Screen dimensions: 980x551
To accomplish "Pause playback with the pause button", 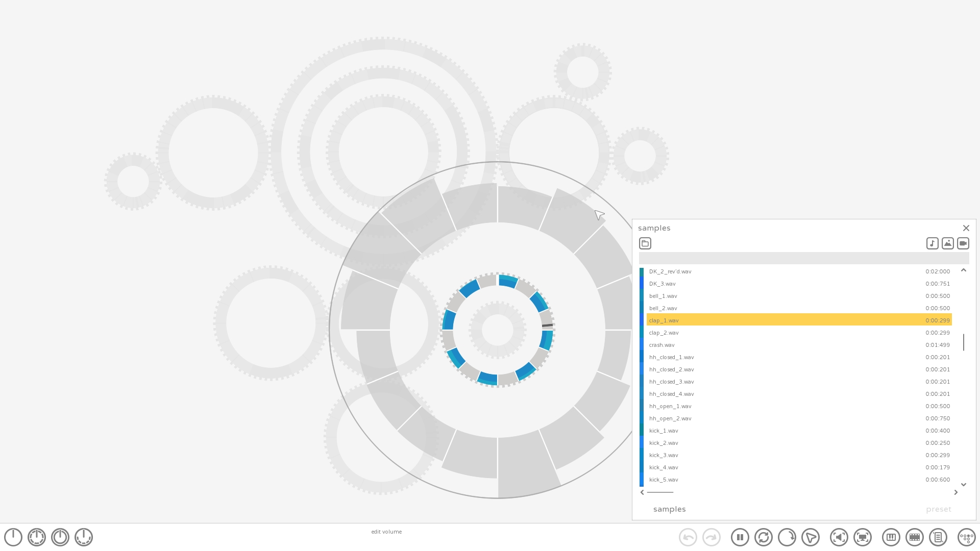I will [740, 537].
